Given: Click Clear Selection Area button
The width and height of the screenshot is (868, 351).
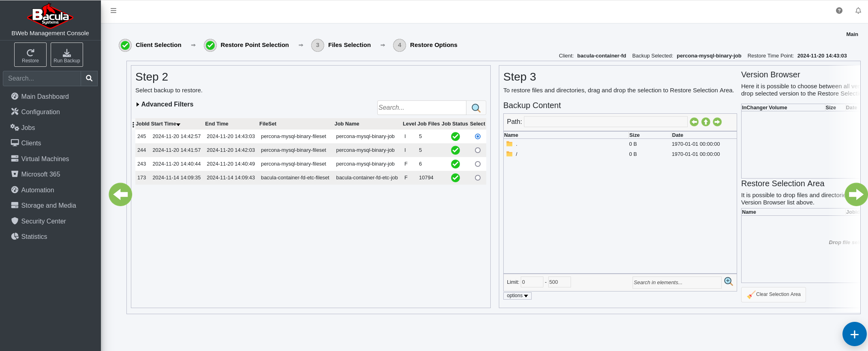Looking at the screenshot, I should coord(774,295).
